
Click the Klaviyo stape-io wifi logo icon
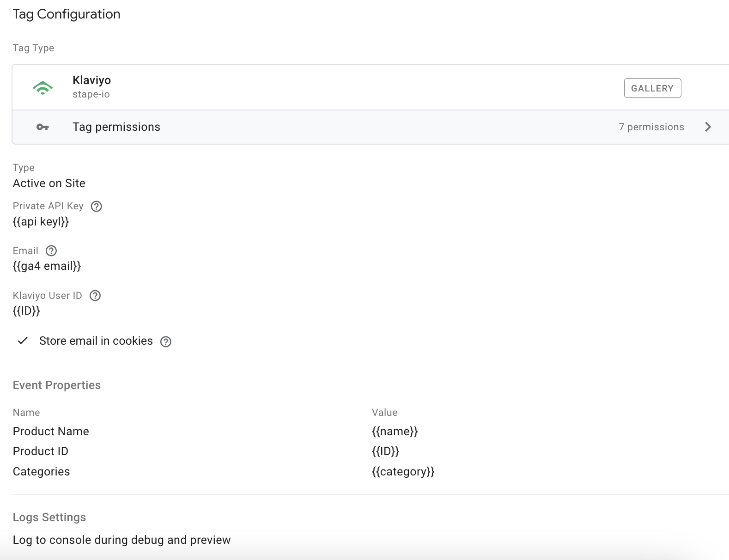coord(43,87)
